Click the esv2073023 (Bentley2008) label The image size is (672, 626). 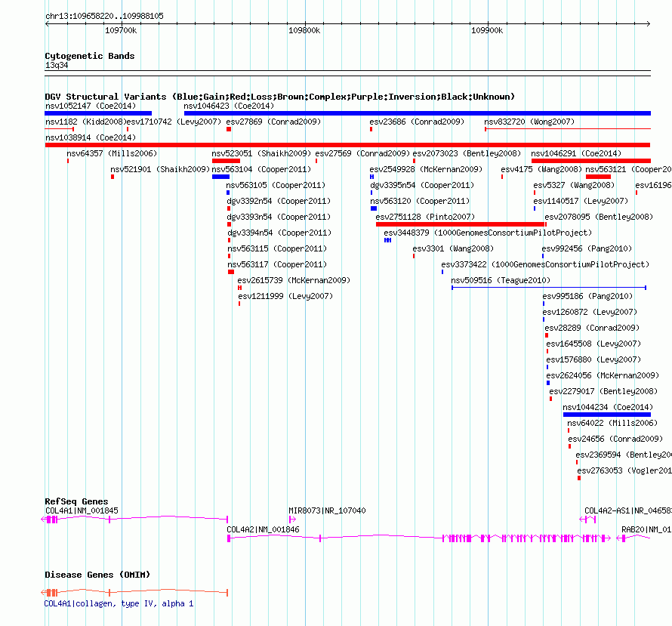coord(467,153)
